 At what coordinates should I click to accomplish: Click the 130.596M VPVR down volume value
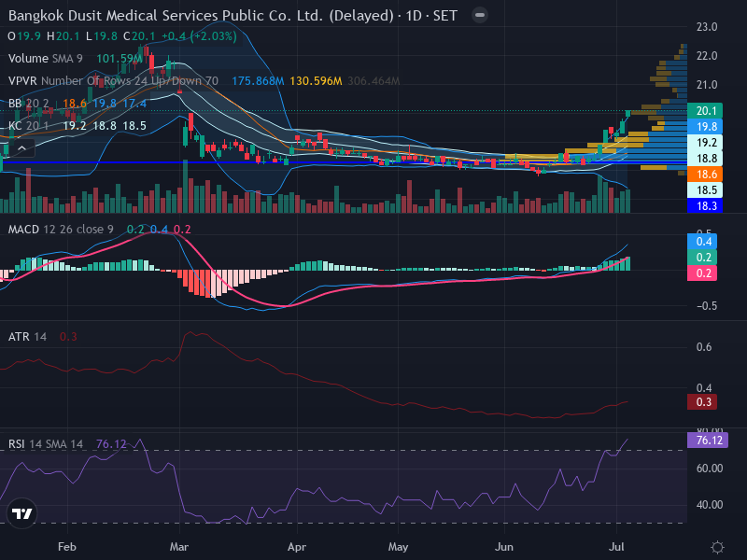(316, 81)
